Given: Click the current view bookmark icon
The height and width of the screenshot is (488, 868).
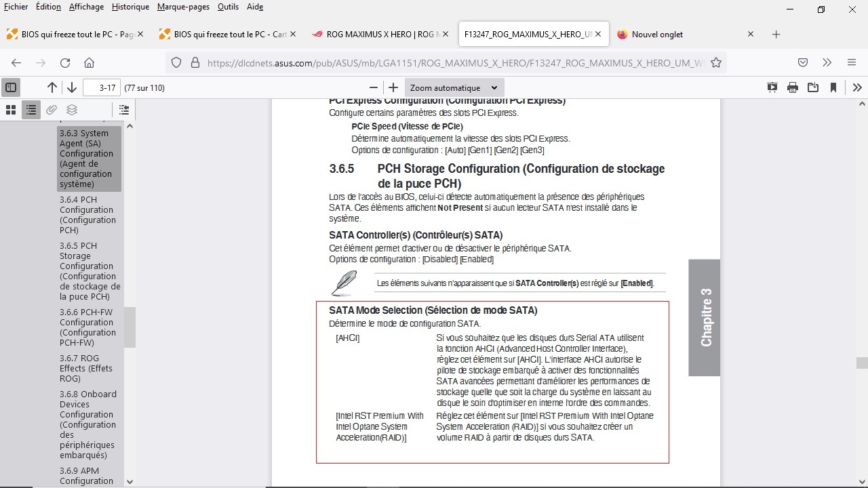Looking at the screenshot, I should point(833,87).
